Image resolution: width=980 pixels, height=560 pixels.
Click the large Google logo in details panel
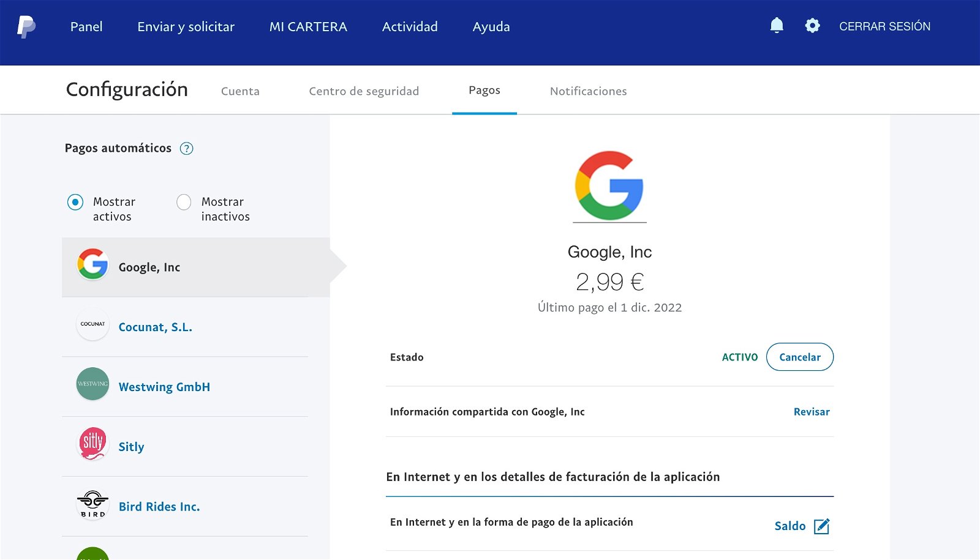pyautogui.click(x=609, y=186)
